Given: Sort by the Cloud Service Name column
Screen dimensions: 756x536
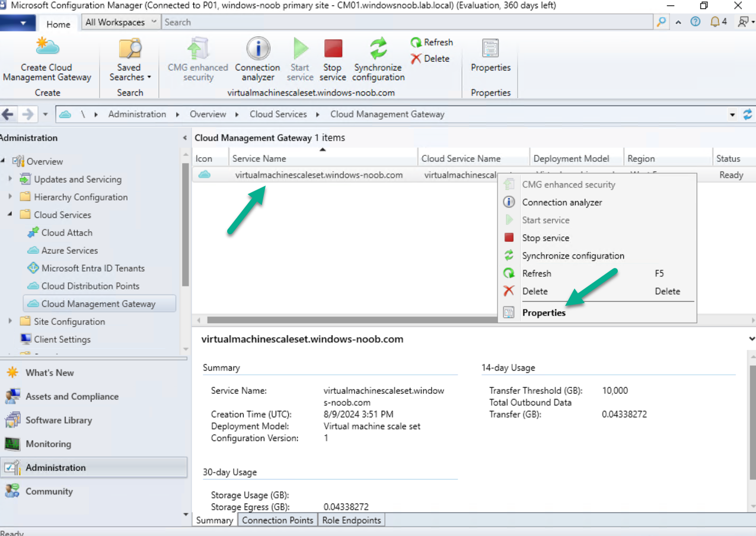Looking at the screenshot, I should [473, 158].
